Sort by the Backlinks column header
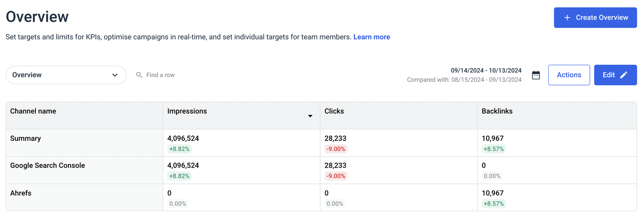Screen dimensions: 644x216 (x=497, y=111)
